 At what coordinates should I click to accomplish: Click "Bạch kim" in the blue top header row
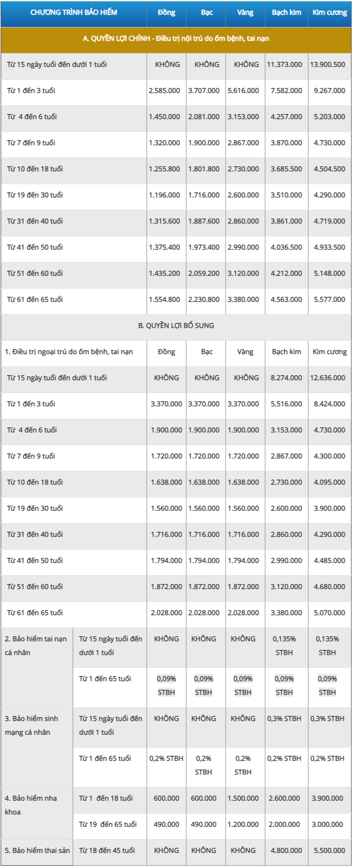pos(287,13)
